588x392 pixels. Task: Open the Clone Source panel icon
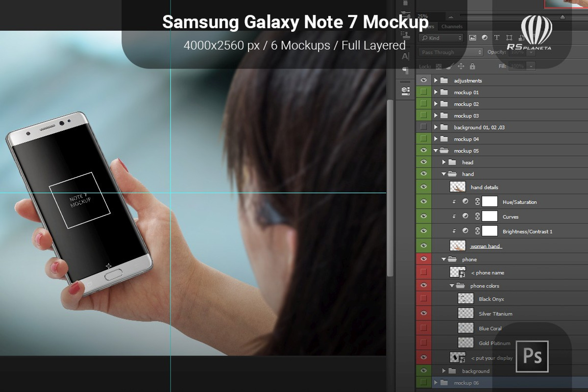[x=405, y=34]
